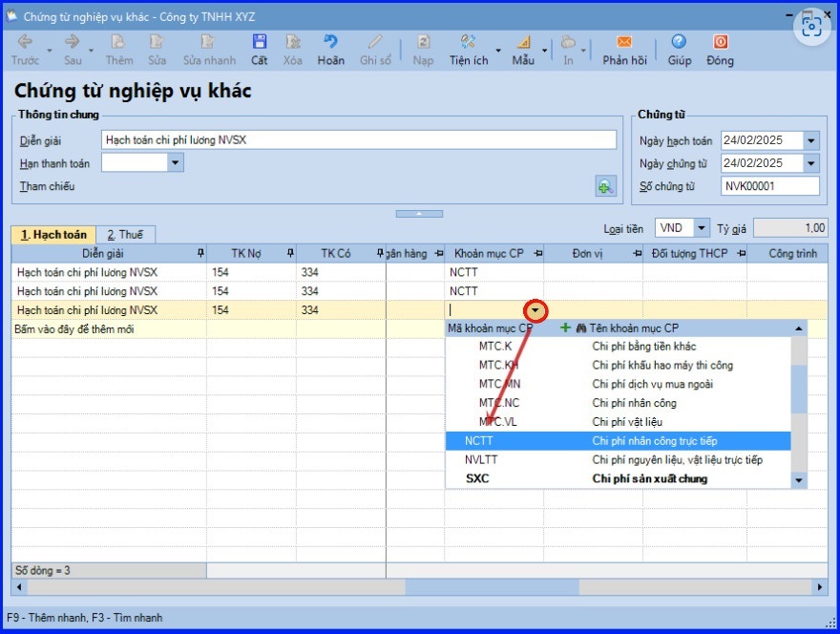Pin the TK Nợ column

pos(288,253)
